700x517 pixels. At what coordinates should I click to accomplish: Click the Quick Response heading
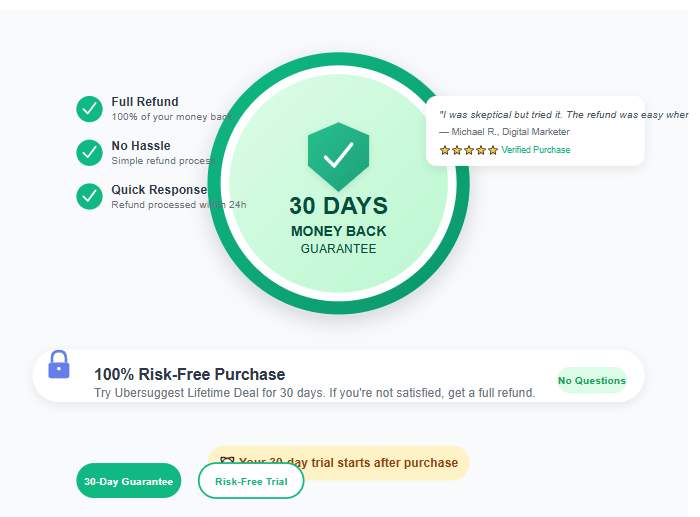(x=159, y=190)
